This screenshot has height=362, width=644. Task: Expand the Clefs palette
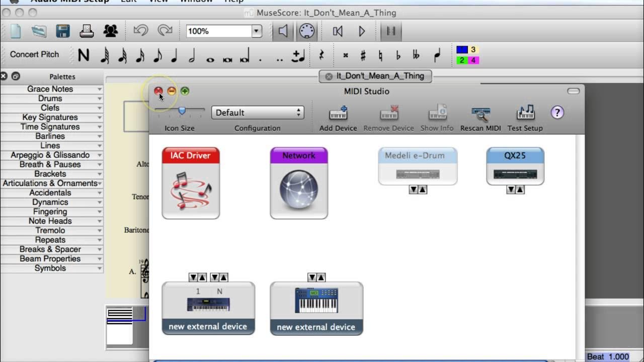(51, 108)
